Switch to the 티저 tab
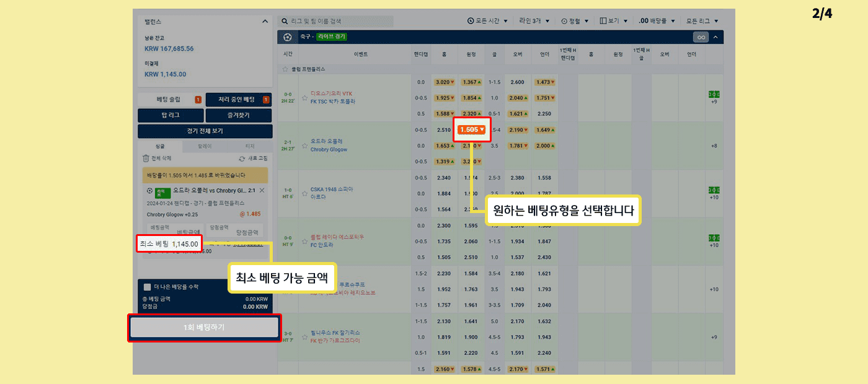Screen dimensions: 868x384 (x=250, y=147)
